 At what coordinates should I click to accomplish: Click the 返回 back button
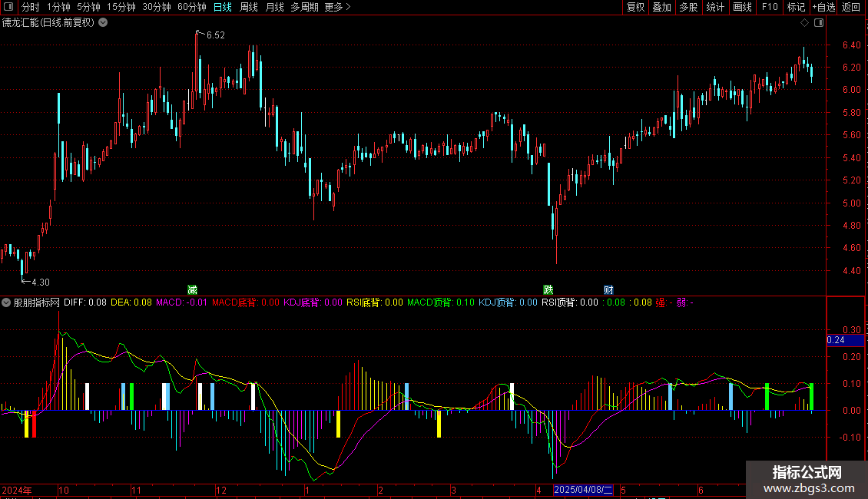[x=851, y=7]
